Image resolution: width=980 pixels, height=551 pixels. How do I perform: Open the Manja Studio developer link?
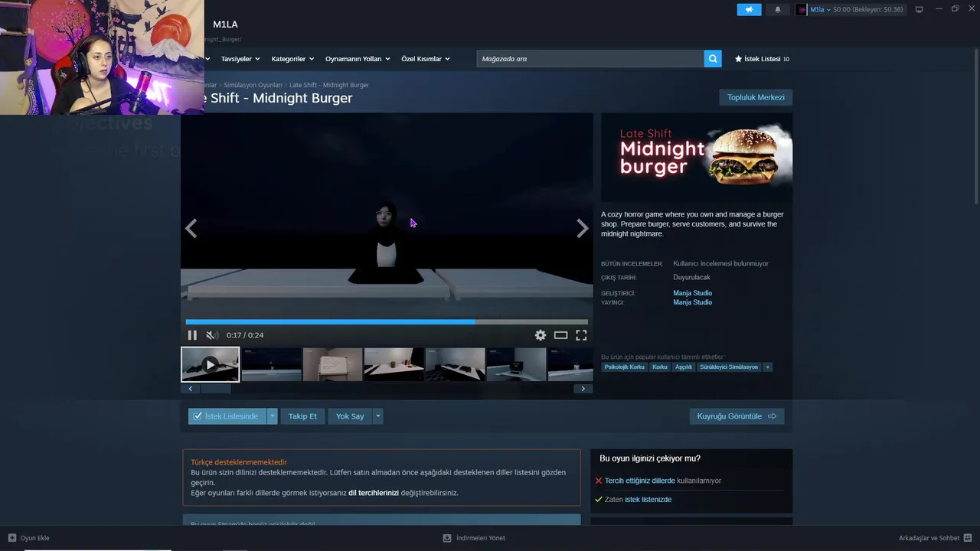click(692, 293)
